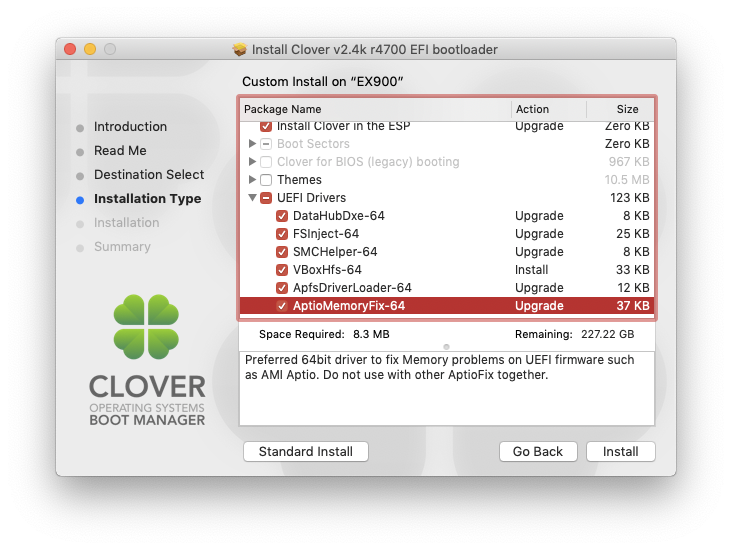Click the Go Back button

tap(538, 451)
